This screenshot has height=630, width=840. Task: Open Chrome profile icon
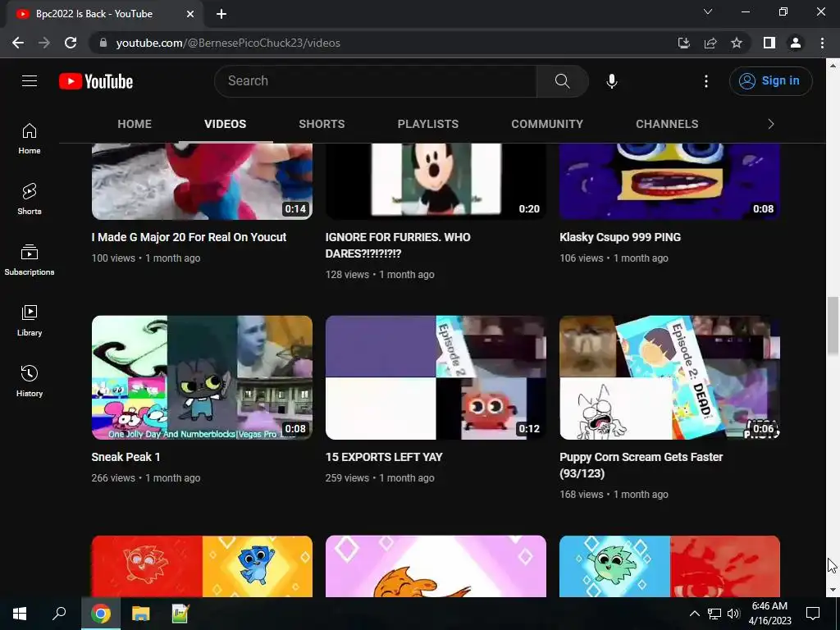[796, 43]
